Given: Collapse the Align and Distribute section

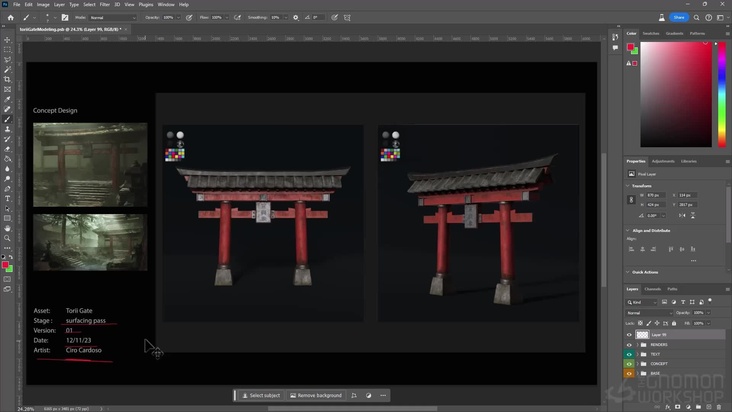Looking at the screenshot, I should pyautogui.click(x=627, y=230).
